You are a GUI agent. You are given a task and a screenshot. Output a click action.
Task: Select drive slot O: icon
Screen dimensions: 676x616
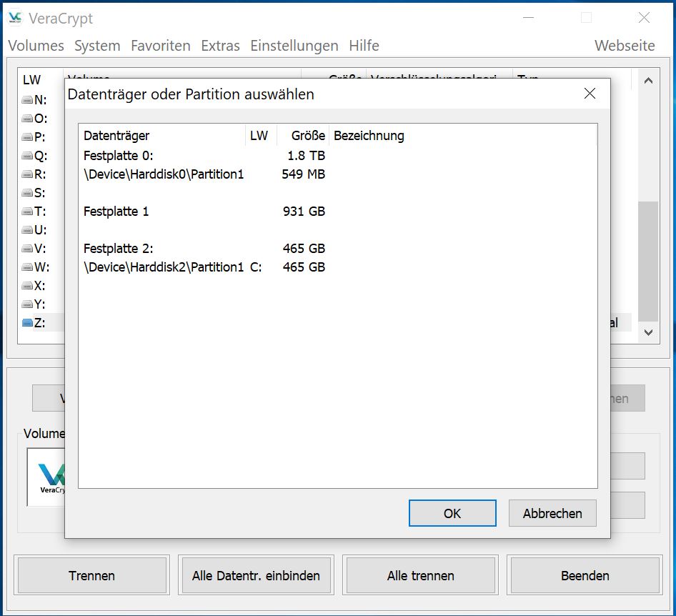pos(27,119)
